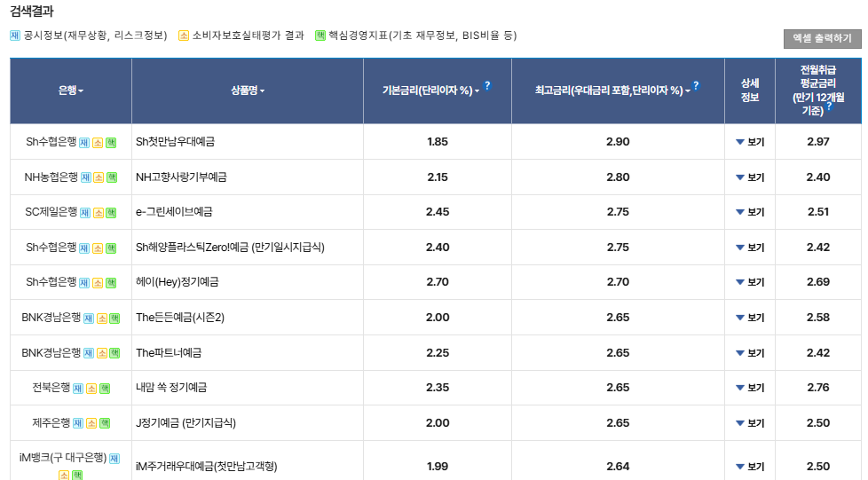Click 상세 정보 column header
The image size is (868, 480).
tap(750, 90)
